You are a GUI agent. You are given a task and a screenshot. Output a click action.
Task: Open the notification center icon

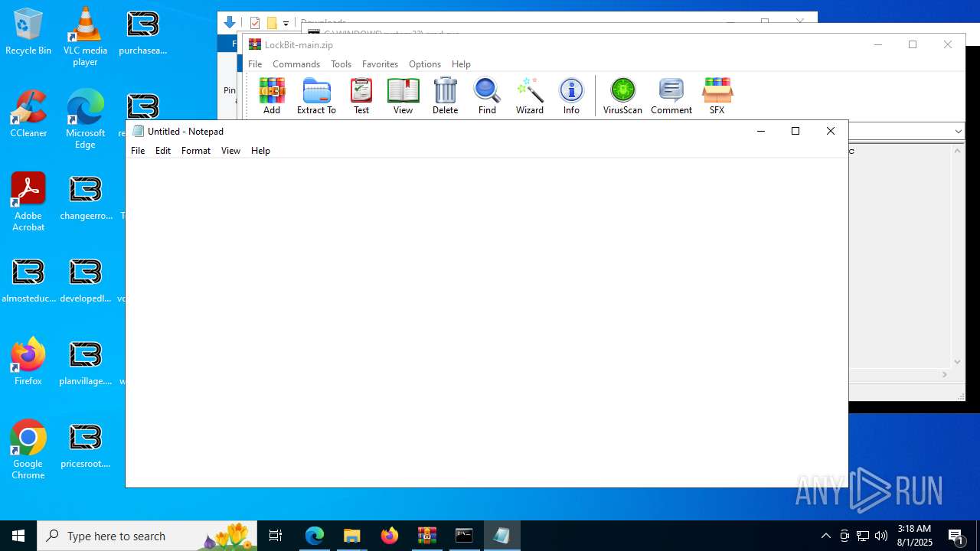(955, 536)
